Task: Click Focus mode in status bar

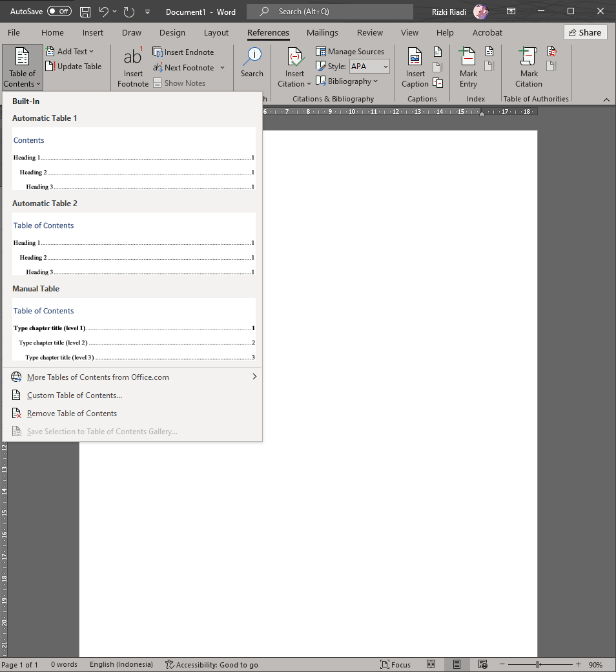Action: tap(395, 664)
